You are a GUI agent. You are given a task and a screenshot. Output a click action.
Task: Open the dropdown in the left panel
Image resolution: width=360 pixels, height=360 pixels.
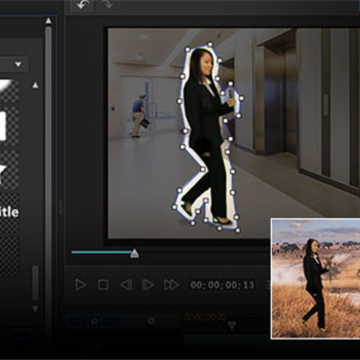(x=18, y=64)
